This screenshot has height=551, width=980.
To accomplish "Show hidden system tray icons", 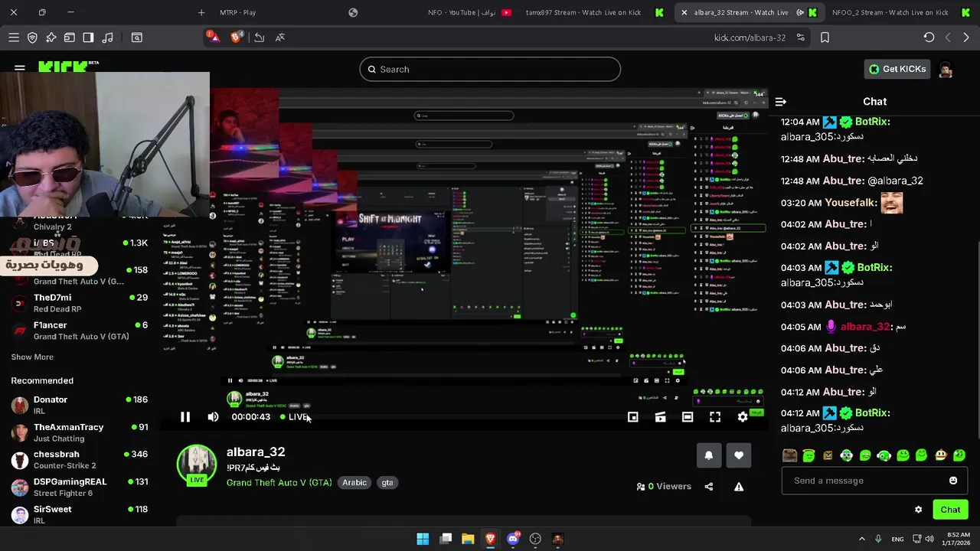I will pyautogui.click(x=861, y=539).
